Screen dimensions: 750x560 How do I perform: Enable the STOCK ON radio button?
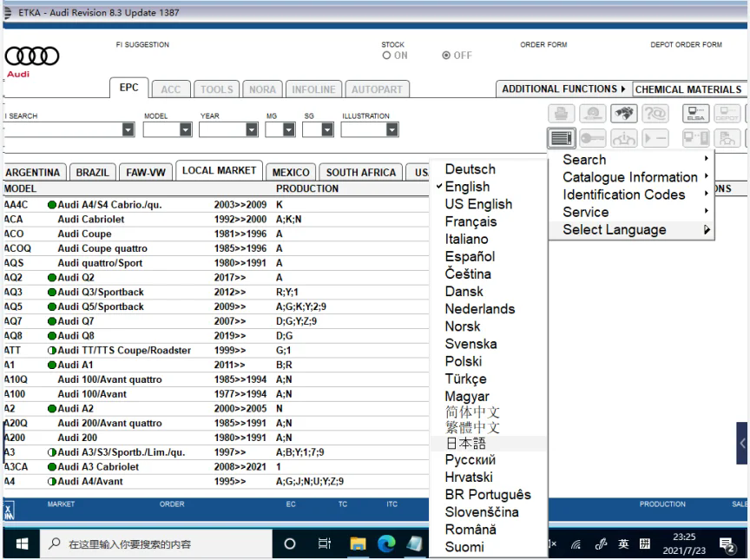[385, 54]
